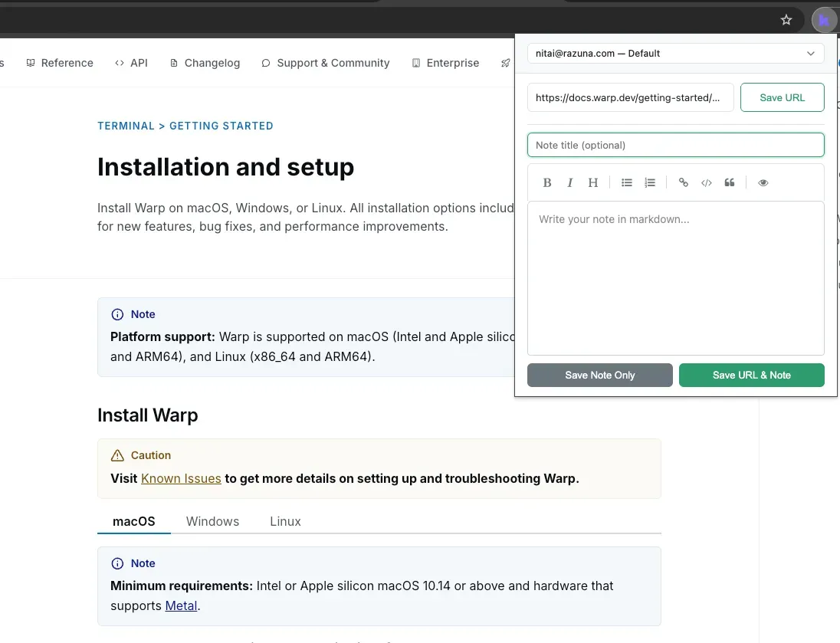Open the API nav item
The image size is (840, 643).
[x=131, y=64]
